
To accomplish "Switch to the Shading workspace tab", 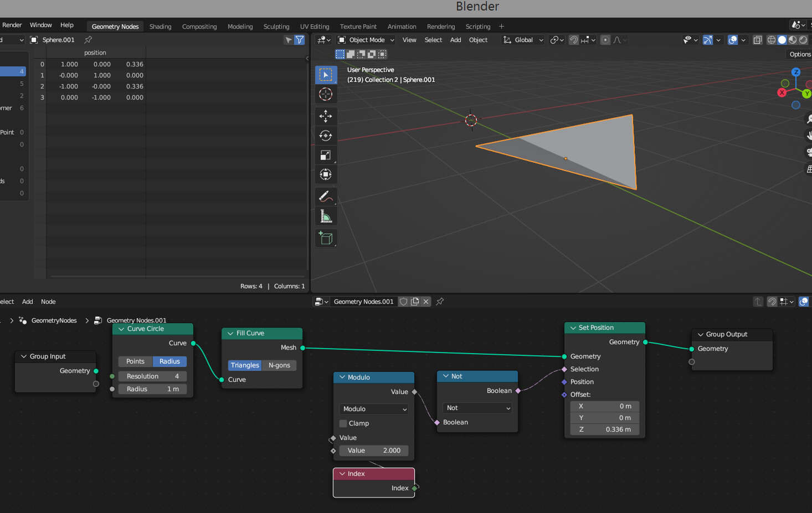I will point(161,27).
